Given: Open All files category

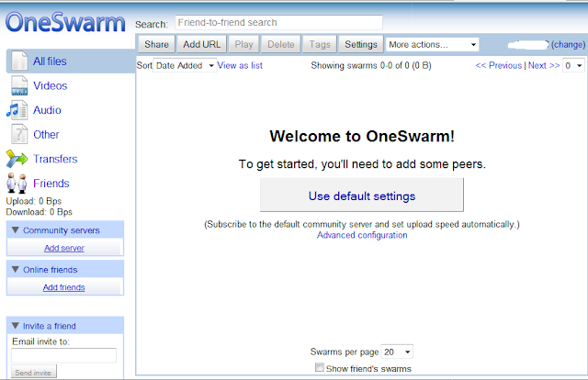Looking at the screenshot, I should coord(50,61).
